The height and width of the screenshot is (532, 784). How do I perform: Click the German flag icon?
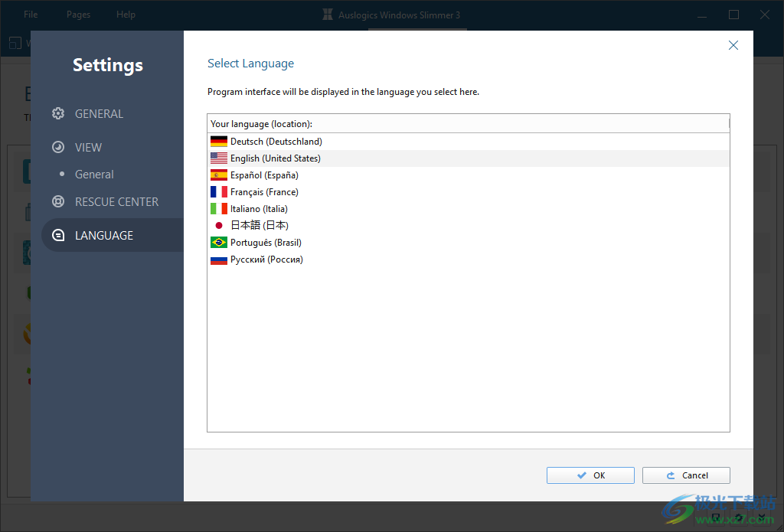point(217,141)
